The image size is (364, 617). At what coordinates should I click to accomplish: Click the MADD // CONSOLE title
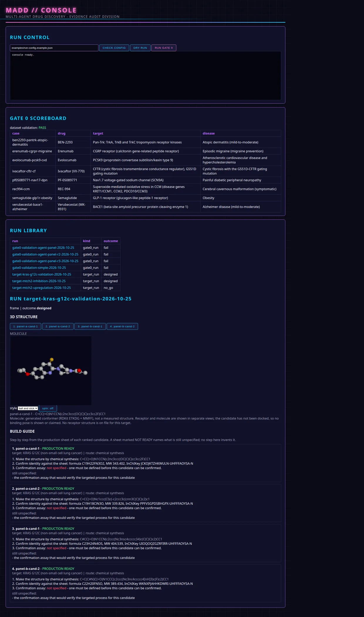pos(41,10)
